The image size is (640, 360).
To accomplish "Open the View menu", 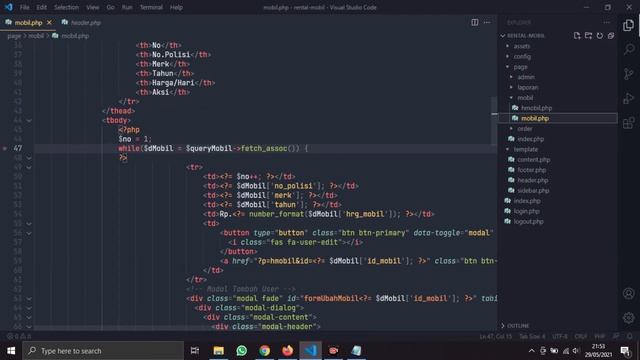I will click(x=92, y=7).
